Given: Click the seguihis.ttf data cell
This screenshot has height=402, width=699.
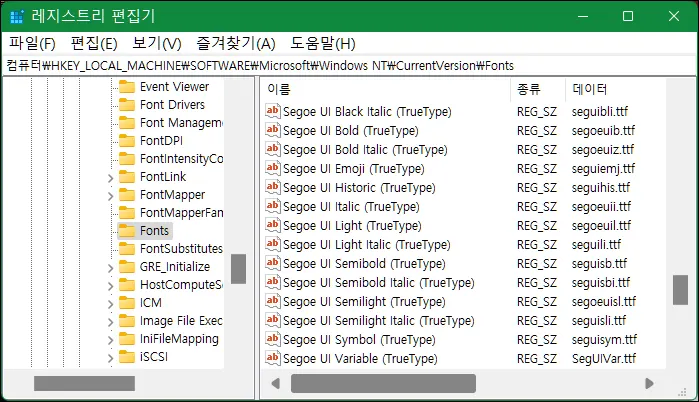Looking at the screenshot, I should point(601,188).
